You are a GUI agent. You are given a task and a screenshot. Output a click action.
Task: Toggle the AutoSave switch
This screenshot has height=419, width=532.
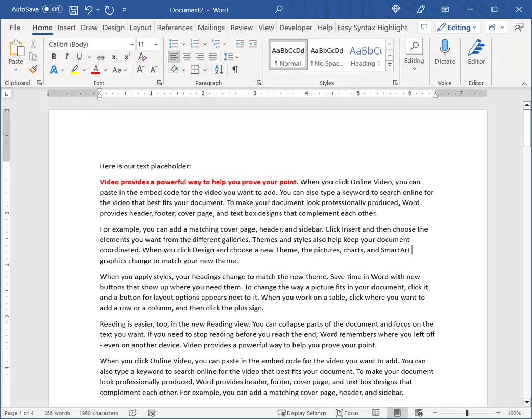[x=52, y=9]
